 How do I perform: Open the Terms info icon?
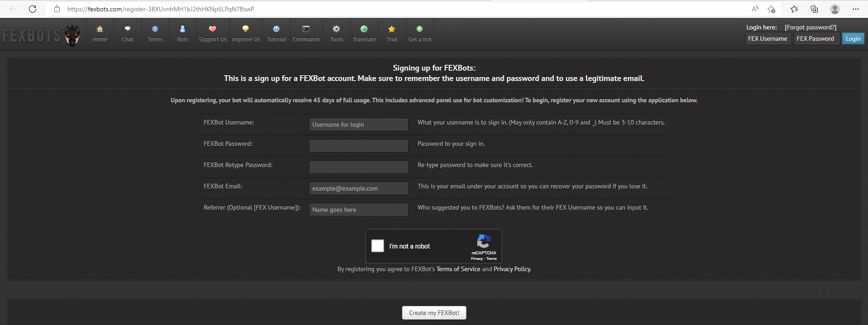155,29
